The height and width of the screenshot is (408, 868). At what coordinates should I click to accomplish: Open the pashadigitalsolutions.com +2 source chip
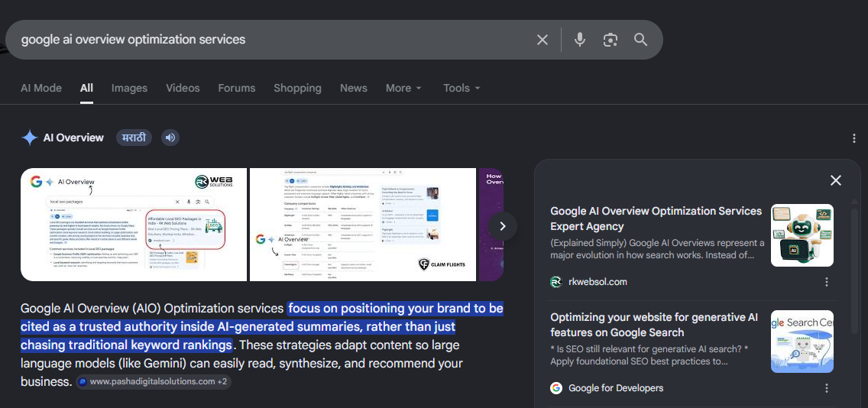pyautogui.click(x=154, y=381)
